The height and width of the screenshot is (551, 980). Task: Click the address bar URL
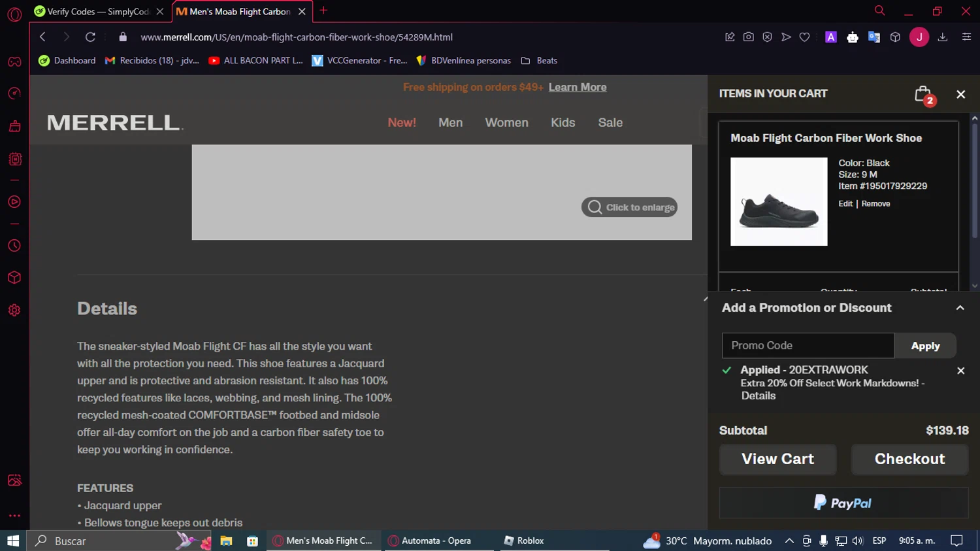(297, 37)
